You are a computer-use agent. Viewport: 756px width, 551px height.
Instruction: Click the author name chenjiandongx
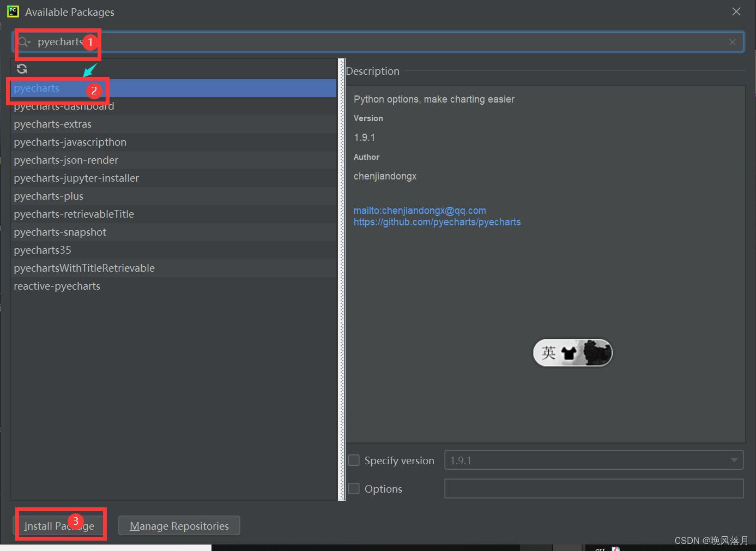(385, 176)
